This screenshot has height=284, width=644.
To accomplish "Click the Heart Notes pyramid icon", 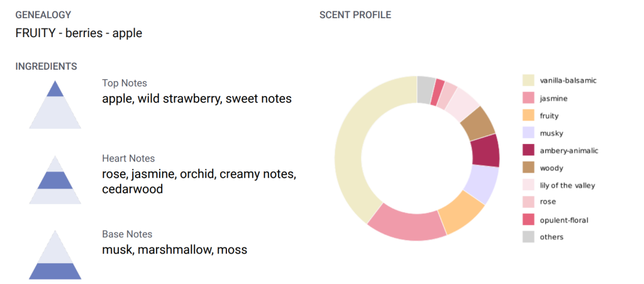I will [x=55, y=179].
